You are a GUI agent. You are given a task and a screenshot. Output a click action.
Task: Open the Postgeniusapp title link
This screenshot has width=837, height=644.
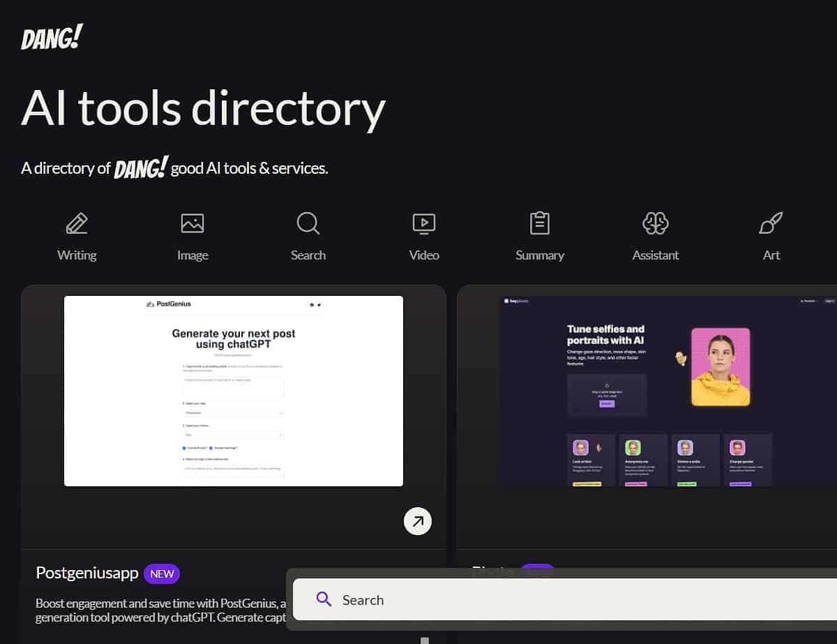(x=86, y=574)
